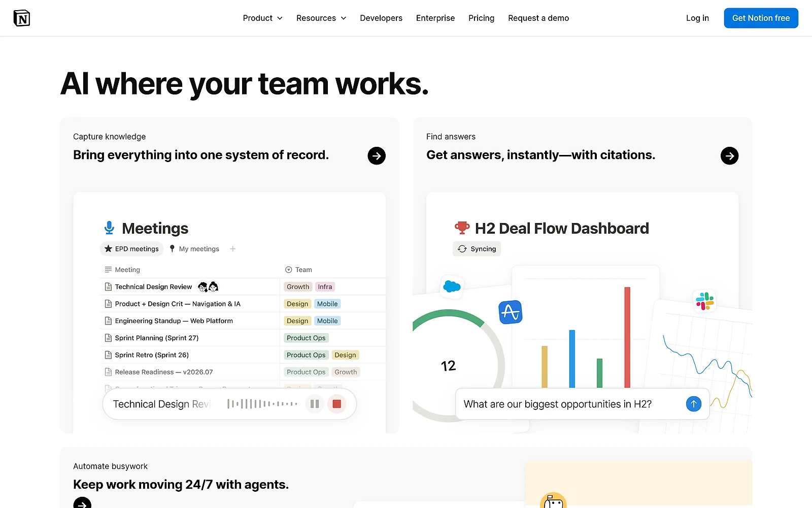
Task: Open the Product dropdown menu
Action: [262, 18]
